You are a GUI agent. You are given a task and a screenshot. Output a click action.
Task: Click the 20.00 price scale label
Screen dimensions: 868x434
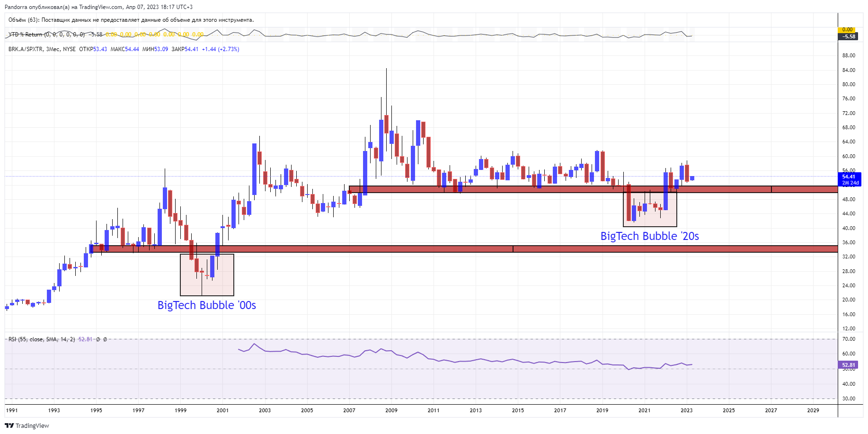pyautogui.click(x=849, y=300)
